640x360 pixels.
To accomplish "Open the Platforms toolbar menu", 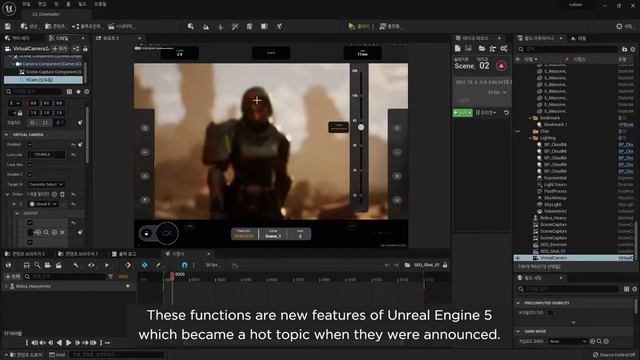I will click(391, 26).
